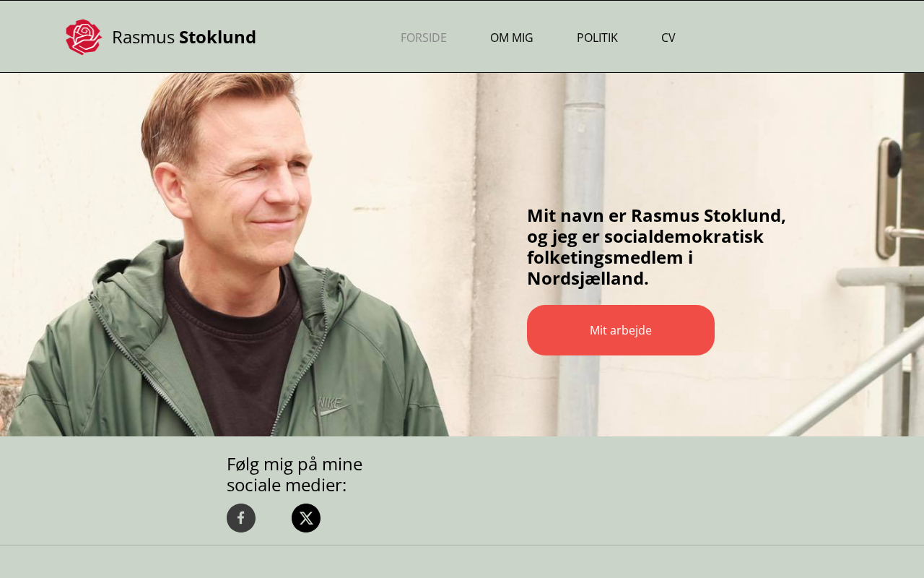Open the OM MIG page
The width and height of the screenshot is (924, 578).
coord(511,38)
